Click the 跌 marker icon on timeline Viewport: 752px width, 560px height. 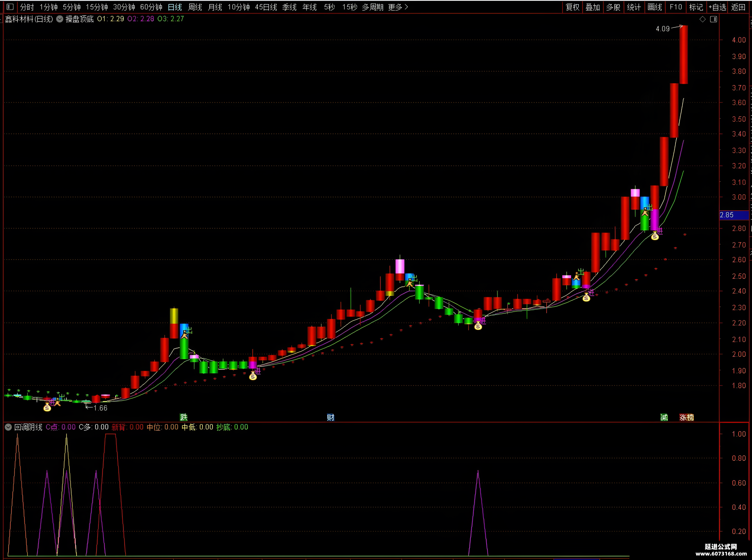pos(184,417)
